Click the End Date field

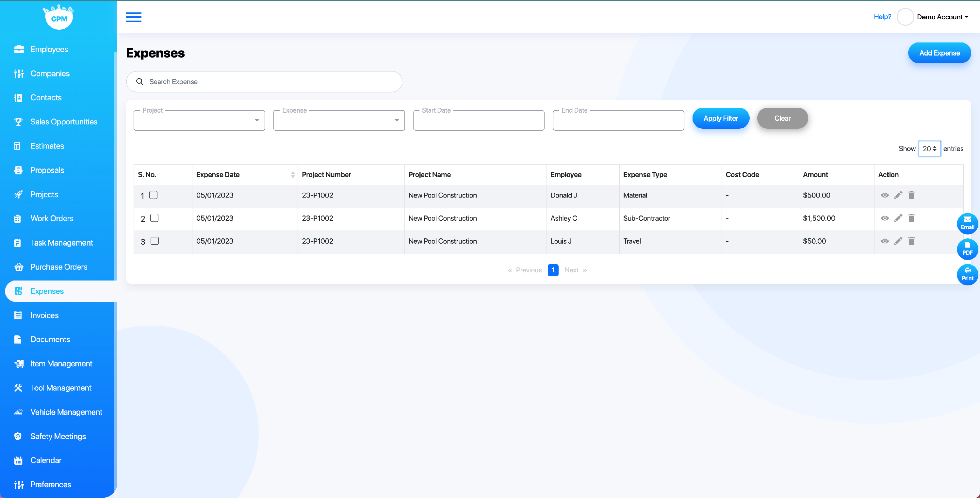(x=618, y=120)
